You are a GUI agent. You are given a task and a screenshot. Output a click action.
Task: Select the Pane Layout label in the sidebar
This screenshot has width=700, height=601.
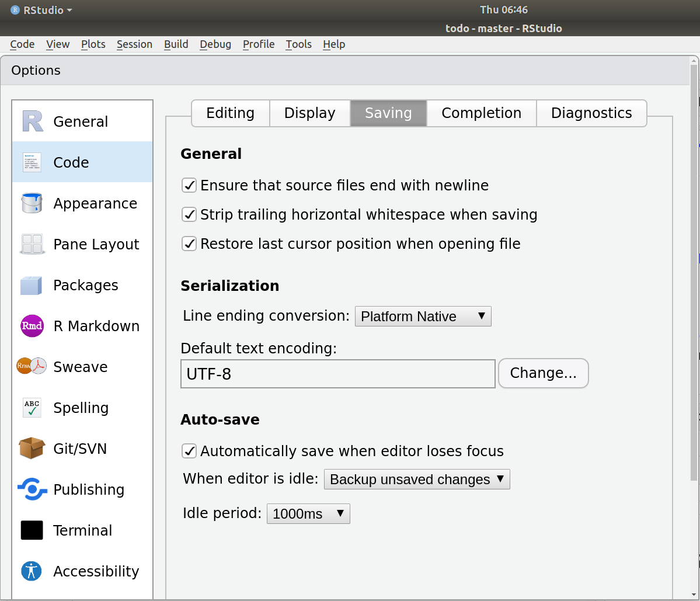pos(96,245)
